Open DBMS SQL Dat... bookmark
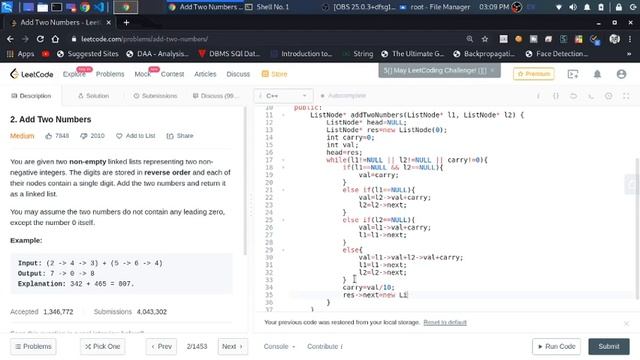The width and height of the screenshot is (640, 360). [x=229, y=53]
